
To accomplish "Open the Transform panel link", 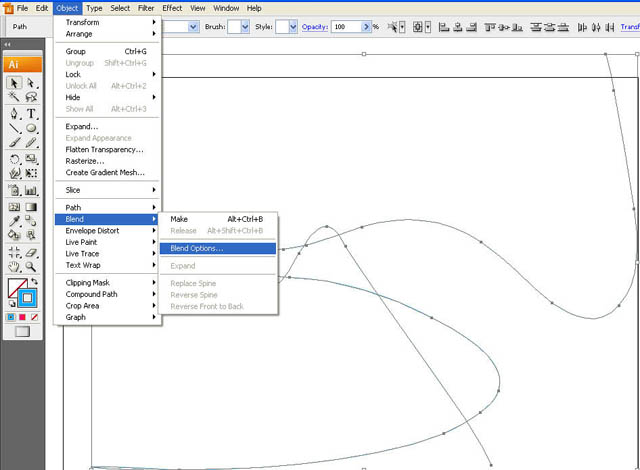I will pos(630,27).
